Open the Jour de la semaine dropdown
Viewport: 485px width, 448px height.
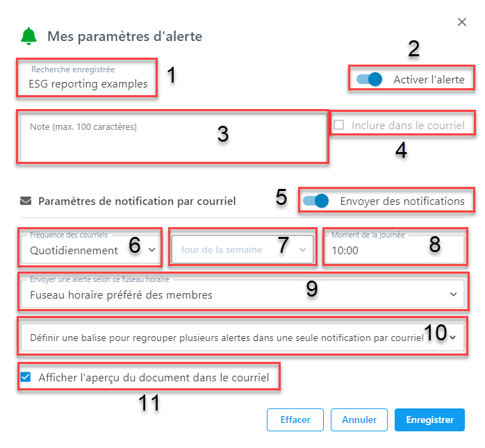243,249
